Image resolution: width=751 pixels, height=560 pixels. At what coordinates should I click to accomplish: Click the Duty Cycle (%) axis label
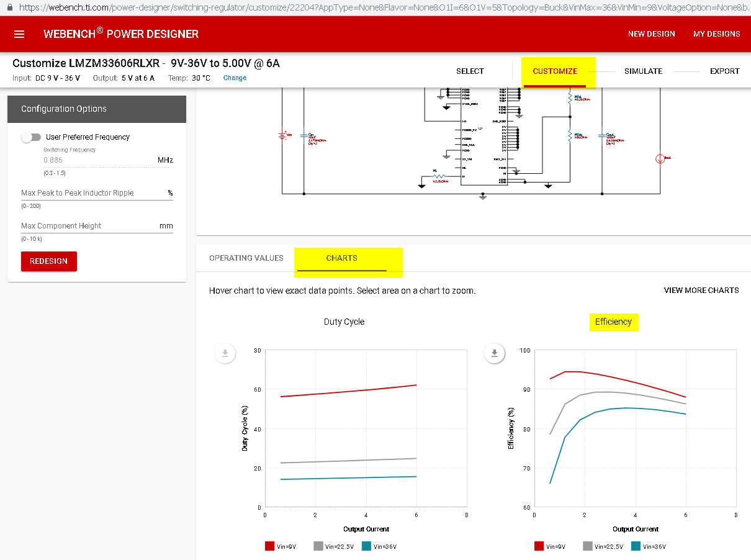[x=245, y=428]
